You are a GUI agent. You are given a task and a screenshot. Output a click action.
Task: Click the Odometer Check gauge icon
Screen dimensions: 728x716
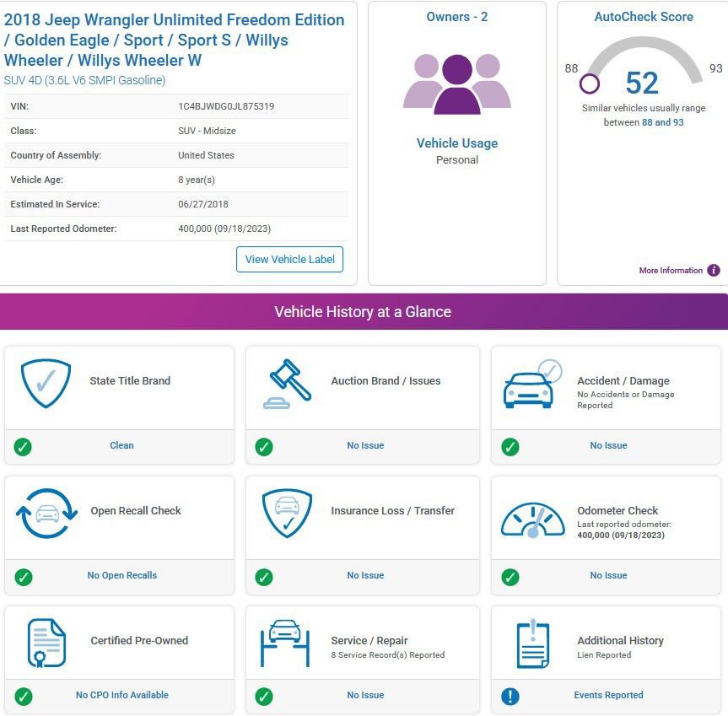pos(533,520)
